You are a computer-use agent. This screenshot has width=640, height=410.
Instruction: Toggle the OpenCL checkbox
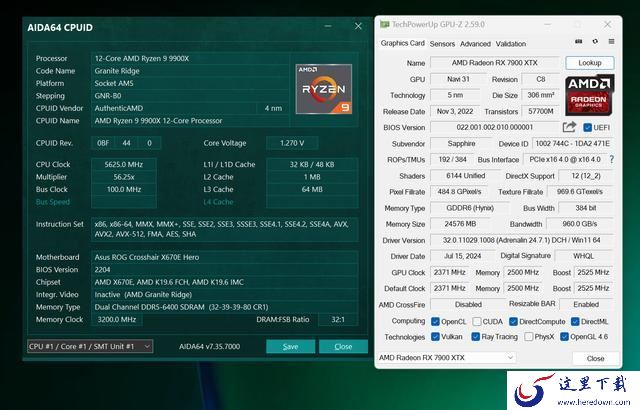tap(435, 321)
